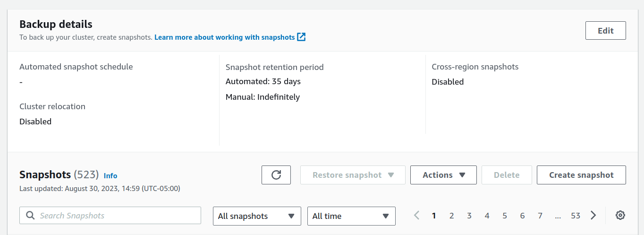
Task: Go to page 2 of snapshots
Action: (x=451, y=216)
